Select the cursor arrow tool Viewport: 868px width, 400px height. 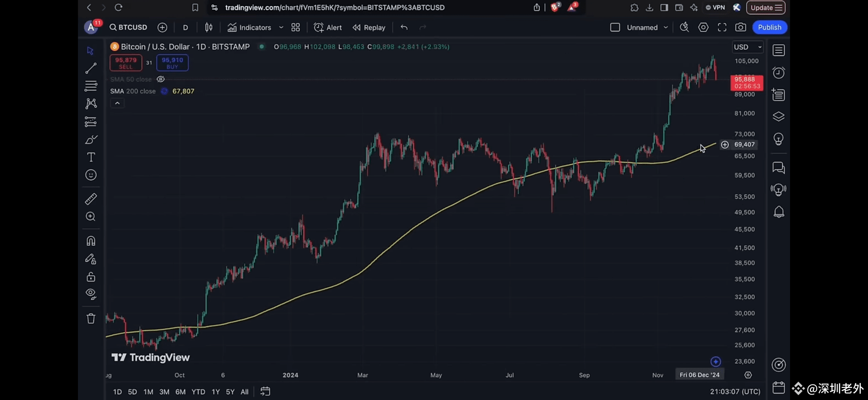pyautogui.click(x=90, y=51)
